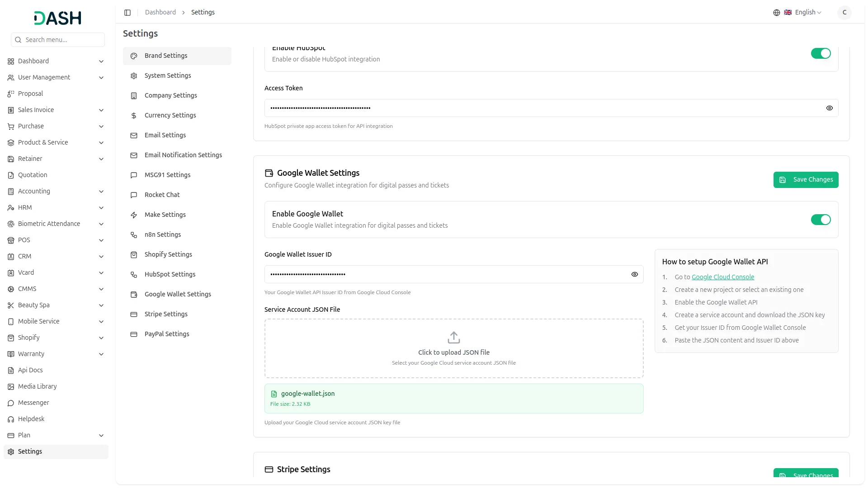Open n8n Settings
Image resolution: width=868 pixels, height=488 pixels.
click(161, 235)
